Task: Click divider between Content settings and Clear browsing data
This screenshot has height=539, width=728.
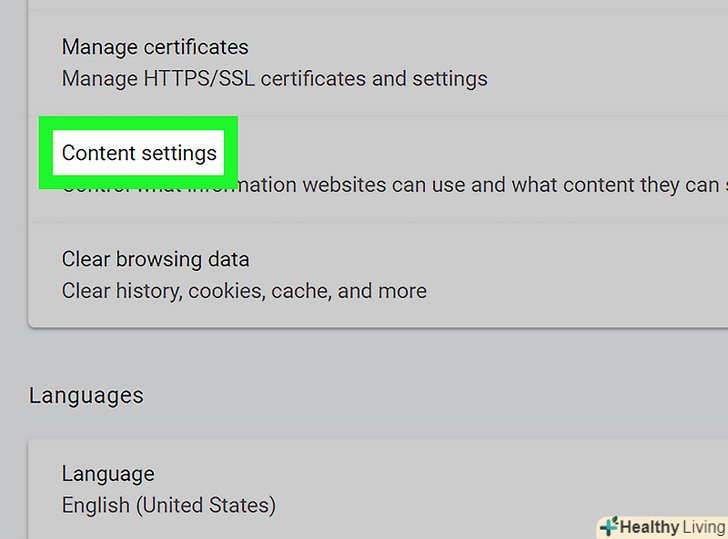Action: tap(380, 222)
